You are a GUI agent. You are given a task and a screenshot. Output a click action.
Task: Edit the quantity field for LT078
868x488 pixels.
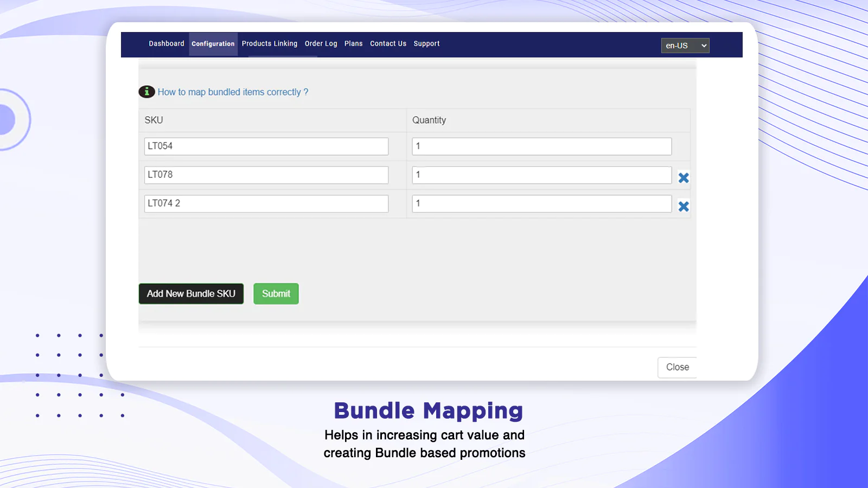(541, 175)
